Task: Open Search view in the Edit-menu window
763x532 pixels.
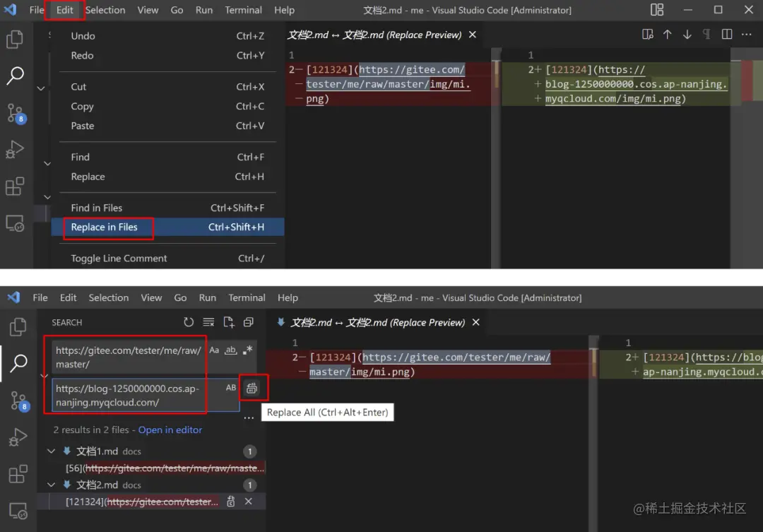Action: (x=15, y=76)
